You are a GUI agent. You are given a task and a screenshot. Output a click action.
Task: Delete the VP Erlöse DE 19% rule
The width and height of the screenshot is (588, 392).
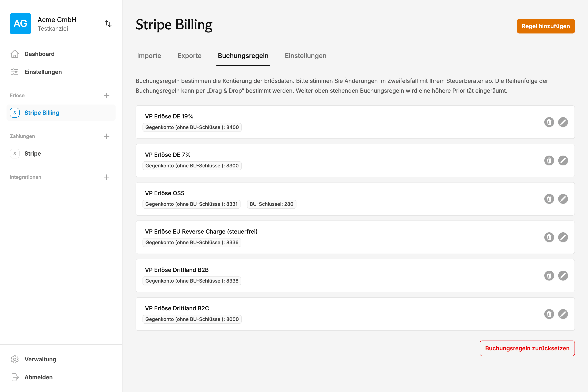click(549, 122)
